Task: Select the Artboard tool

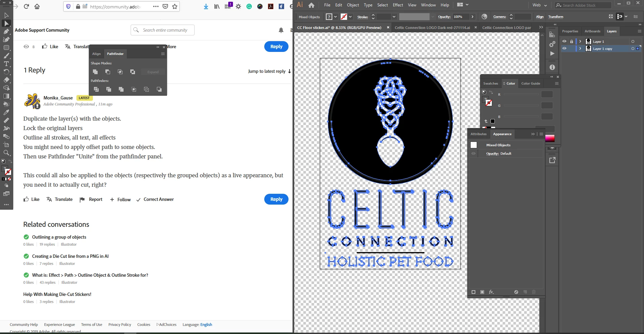Action: pyautogui.click(x=6, y=145)
